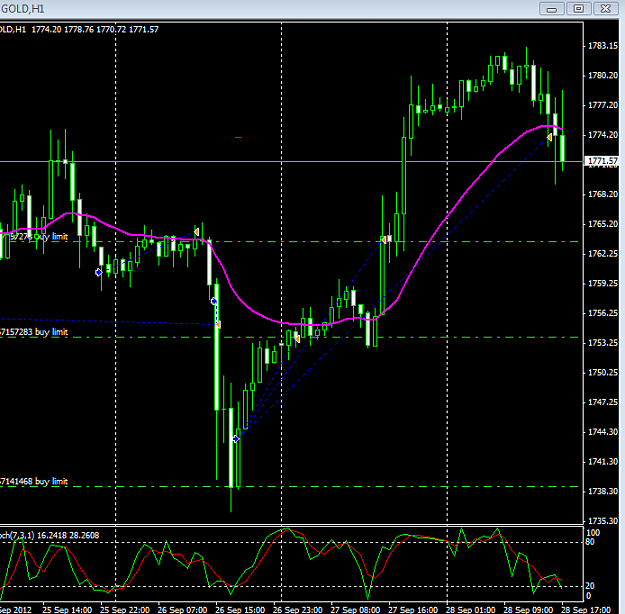Screen dimensions: 625x614
Task: Click price scale value 1753.25
Action: 603,342
